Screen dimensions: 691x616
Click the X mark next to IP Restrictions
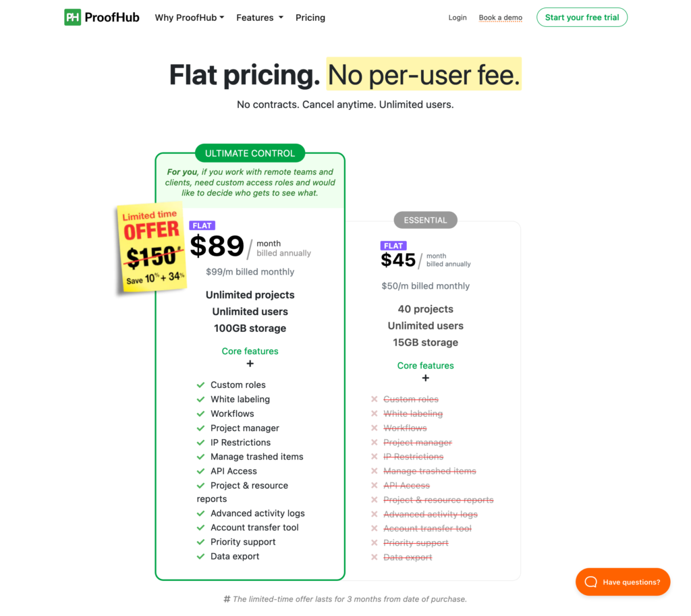[375, 456]
